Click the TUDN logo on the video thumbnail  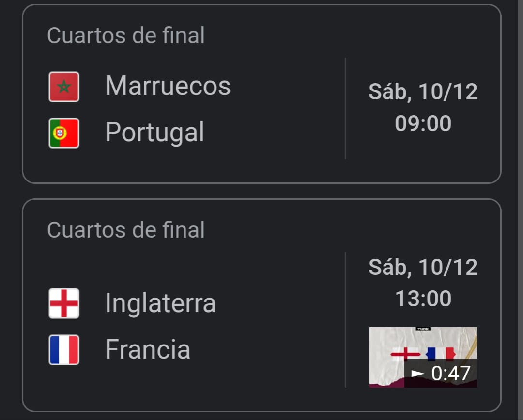click(423, 330)
